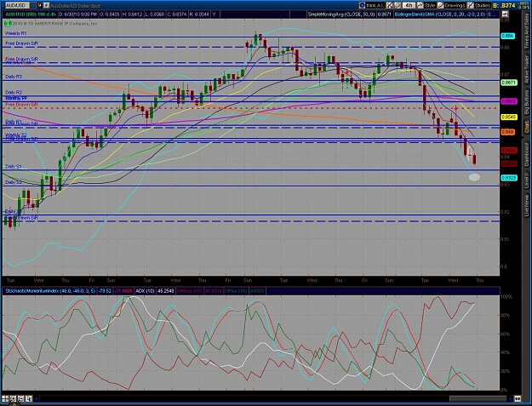Click the Studies flask icon

[x=471, y=5]
